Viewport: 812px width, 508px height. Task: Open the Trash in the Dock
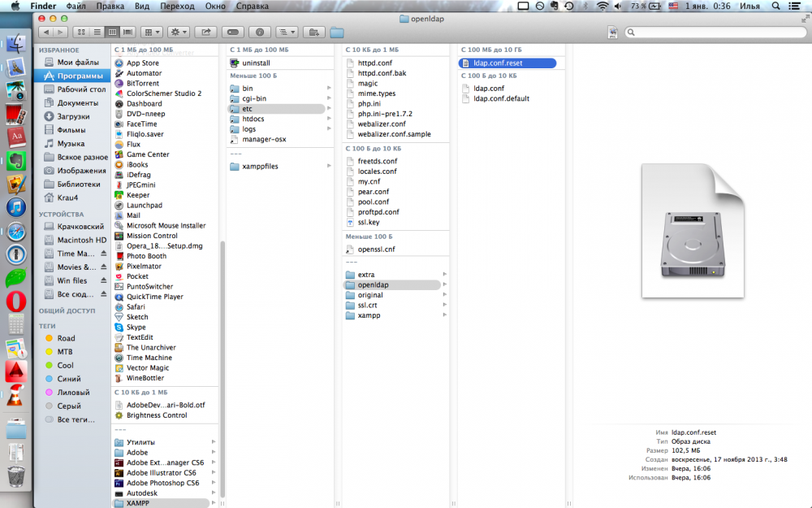[16, 477]
